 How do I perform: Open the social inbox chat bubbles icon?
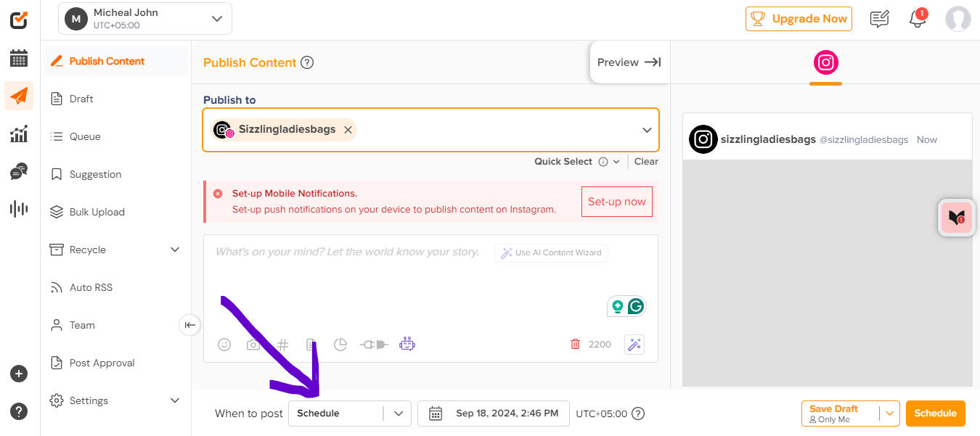19,171
